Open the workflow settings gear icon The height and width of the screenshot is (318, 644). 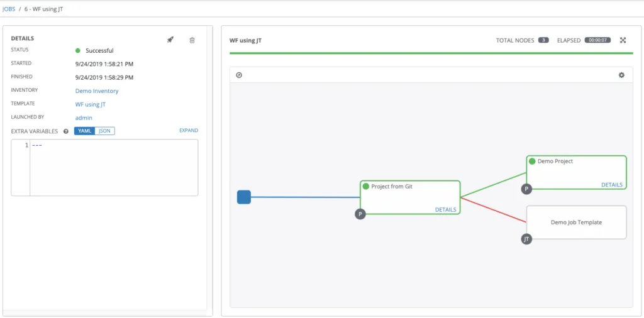621,75
